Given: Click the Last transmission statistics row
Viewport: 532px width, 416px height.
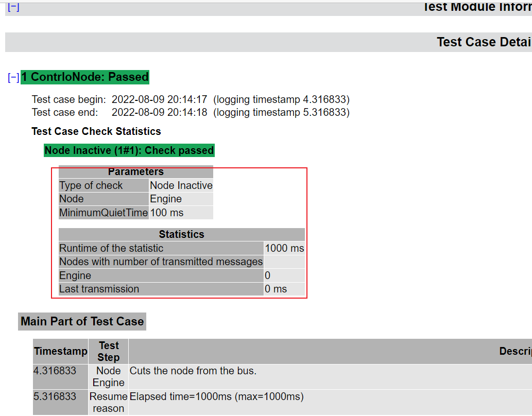Looking at the screenshot, I should coord(99,289).
